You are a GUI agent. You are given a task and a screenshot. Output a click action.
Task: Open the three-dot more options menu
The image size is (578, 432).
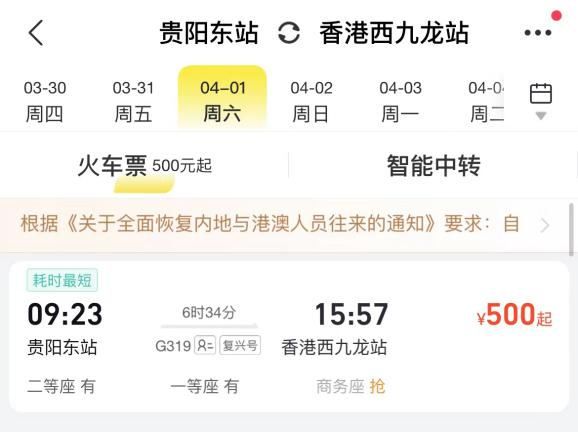click(538, 33)
